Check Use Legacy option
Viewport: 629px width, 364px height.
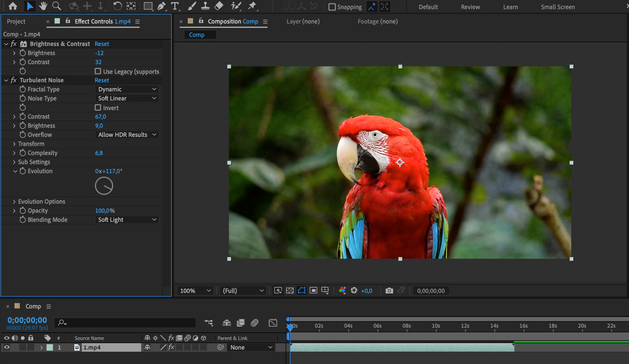(x=98, y=71)
